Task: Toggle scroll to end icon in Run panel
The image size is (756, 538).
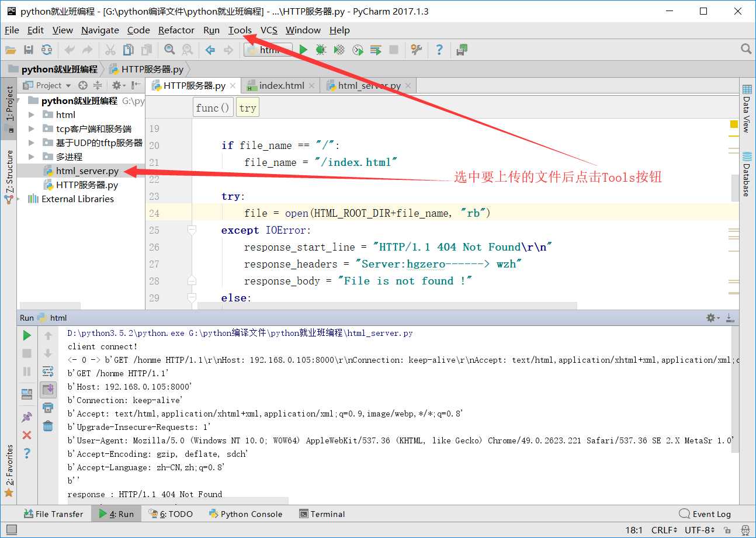Action: (x=48, y=389)
